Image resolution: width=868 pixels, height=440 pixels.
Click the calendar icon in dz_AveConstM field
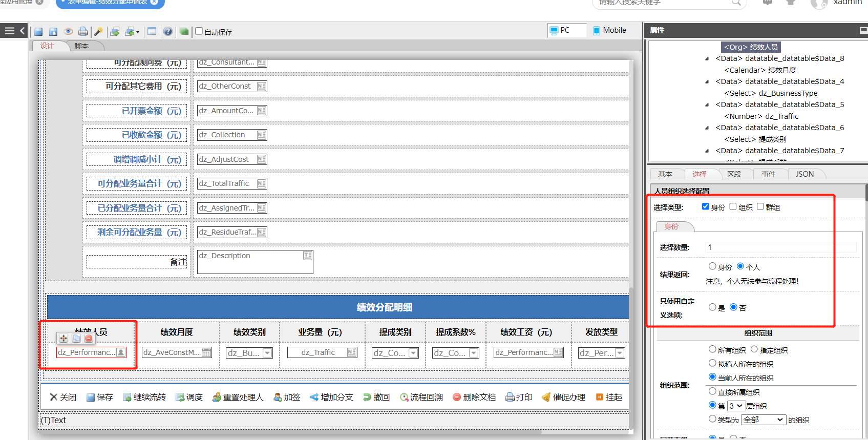tap(206, 352)
